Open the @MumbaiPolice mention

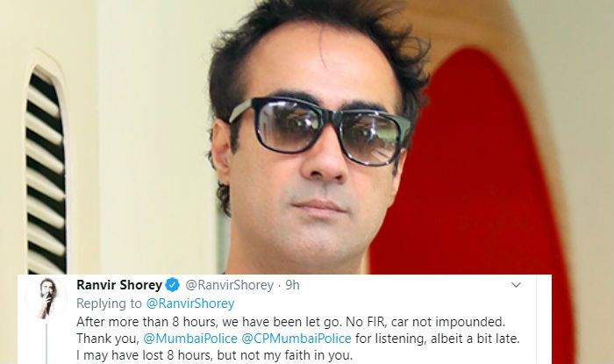pos(190,339)
